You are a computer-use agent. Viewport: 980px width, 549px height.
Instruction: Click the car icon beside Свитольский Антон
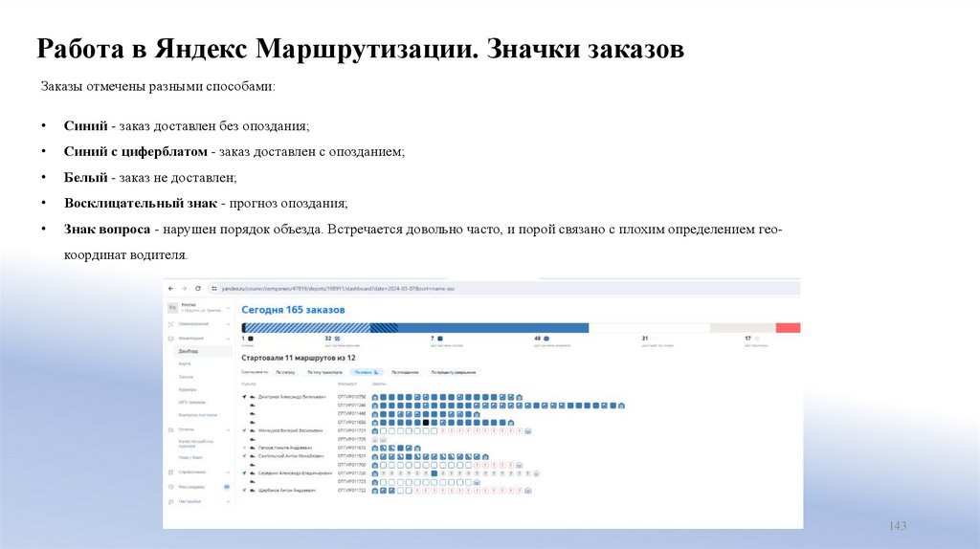click(x=253, y=456)
